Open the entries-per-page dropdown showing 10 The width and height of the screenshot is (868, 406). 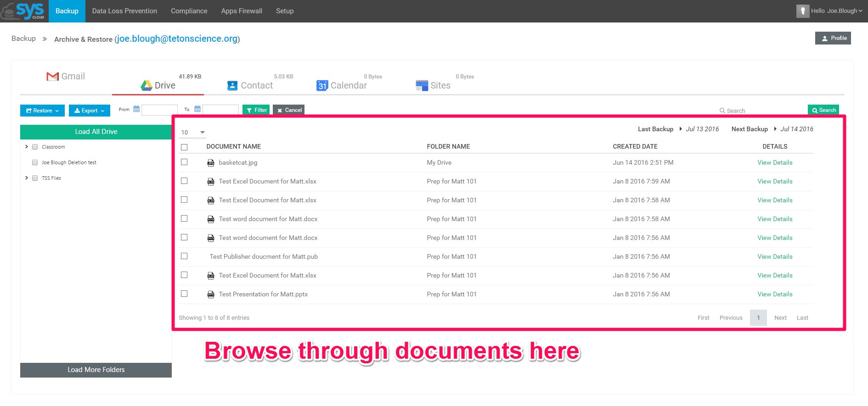192,133
